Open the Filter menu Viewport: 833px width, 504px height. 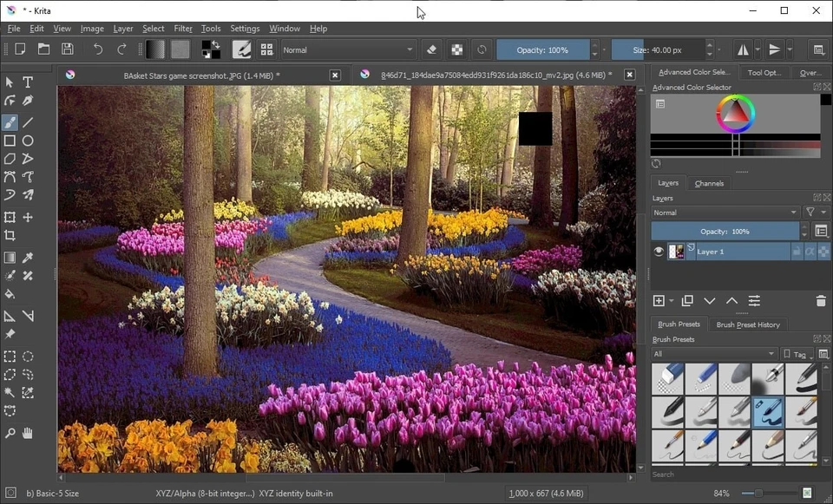coord(182,28)
